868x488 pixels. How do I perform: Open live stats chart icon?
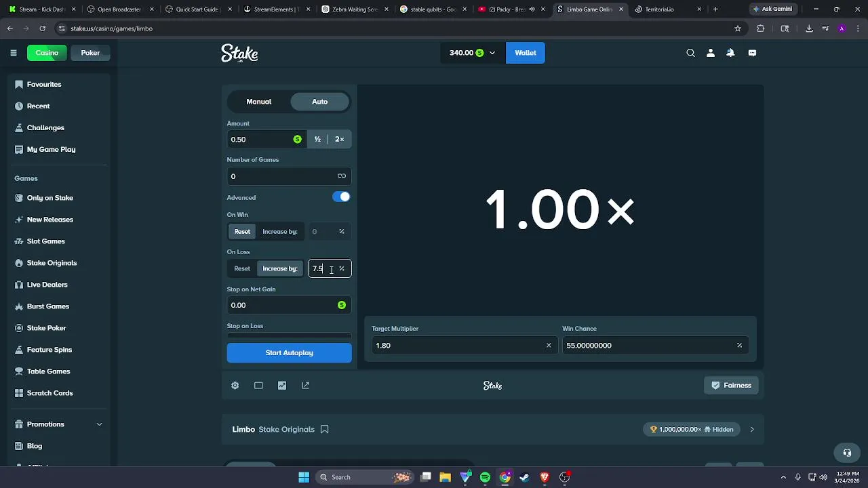coord(282,385)
